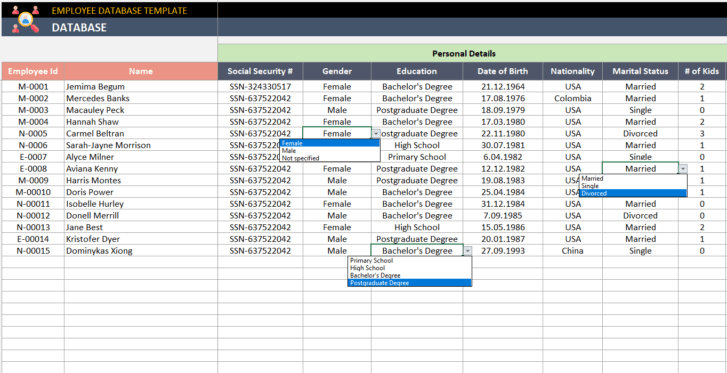
Task: Select the name cell Alyce Milner
Action: pyautogui.click(x=141, y=157)
